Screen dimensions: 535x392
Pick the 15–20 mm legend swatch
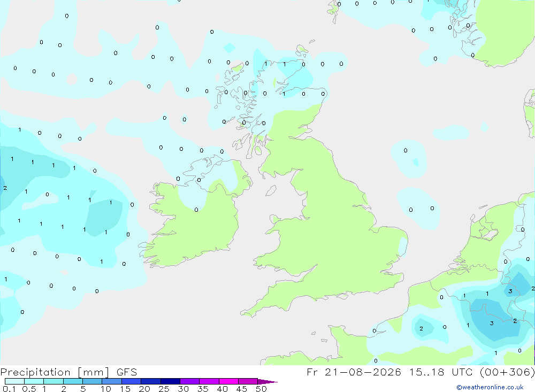click(132, 381)
